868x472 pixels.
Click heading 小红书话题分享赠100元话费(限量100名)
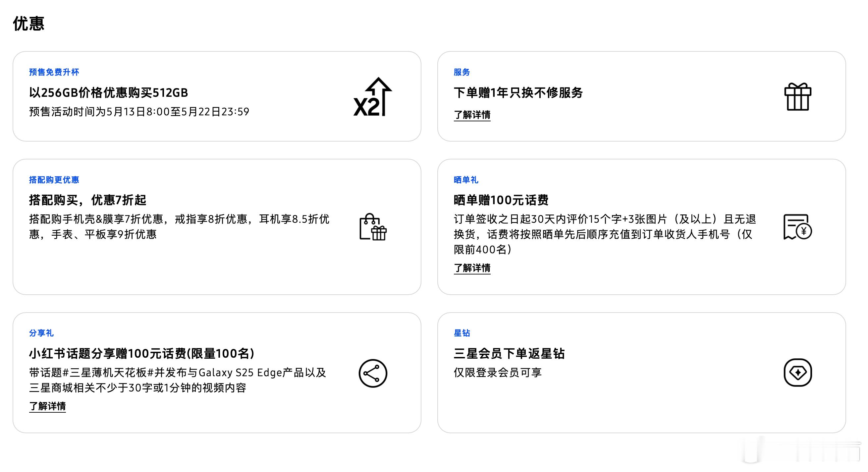tap(142, 353)
